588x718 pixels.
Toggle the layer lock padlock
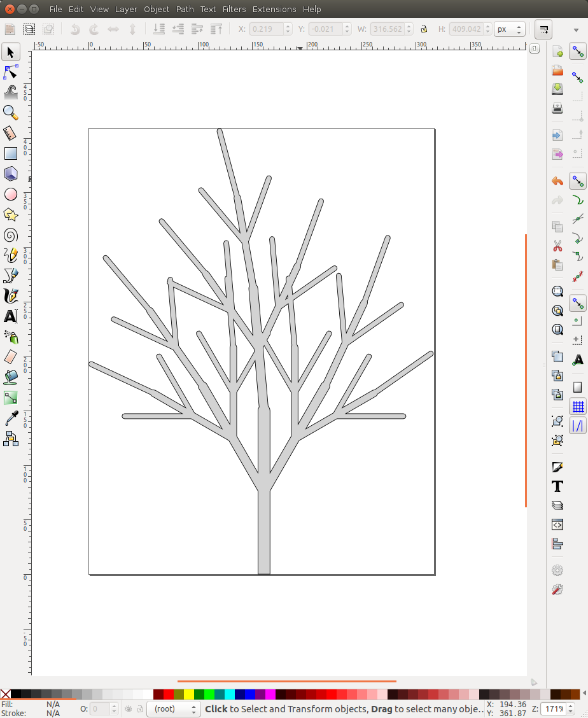pos(139,708)
